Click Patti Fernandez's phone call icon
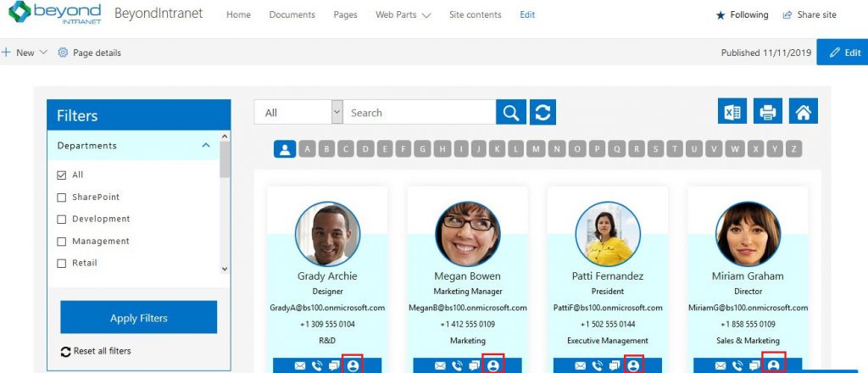868x373 pixels. [598, 366]
